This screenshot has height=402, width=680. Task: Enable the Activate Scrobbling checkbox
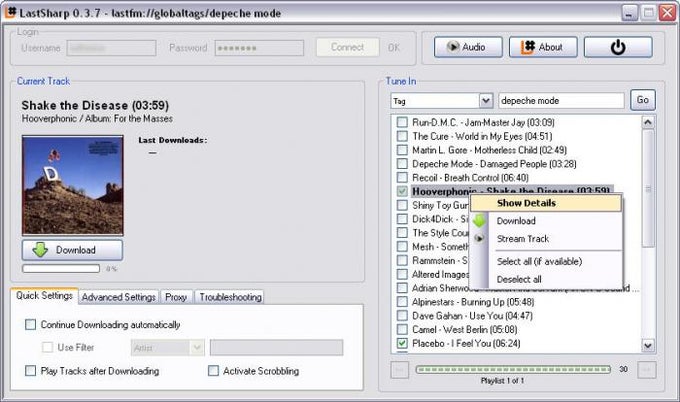pos(213,371)
